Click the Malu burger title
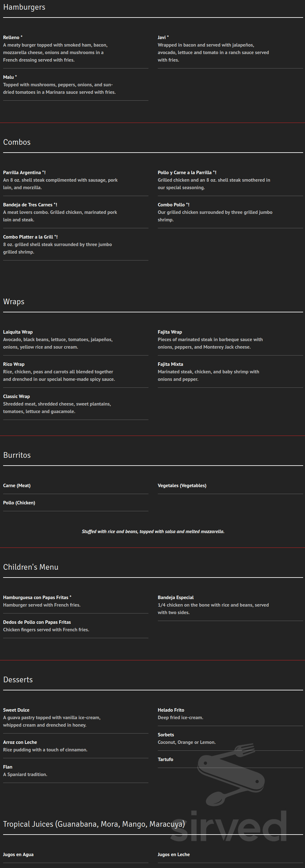Viewport: 305px width, 868px height. 10,77
